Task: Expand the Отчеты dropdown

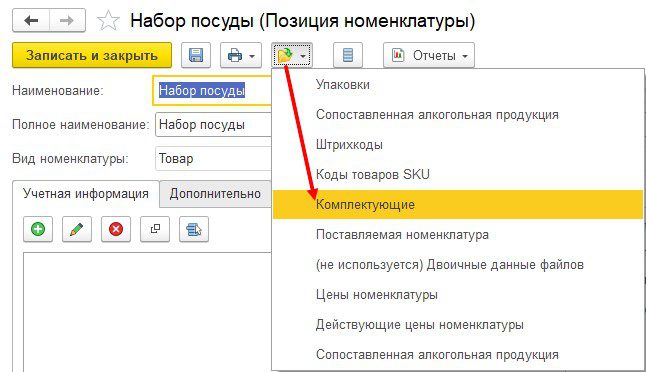Action: (429, 55)
